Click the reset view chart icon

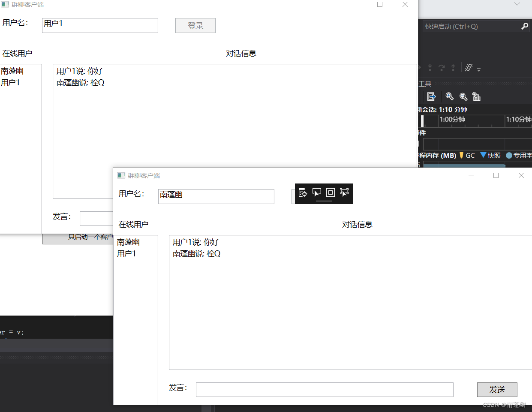[476, 96]
